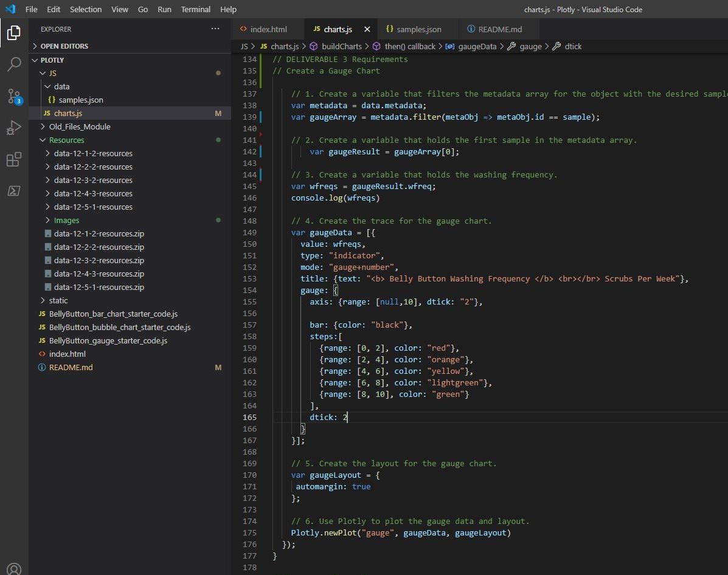Click gaugeData in the breadcrumb
728x575 pixels.
(x=476, y=46)
